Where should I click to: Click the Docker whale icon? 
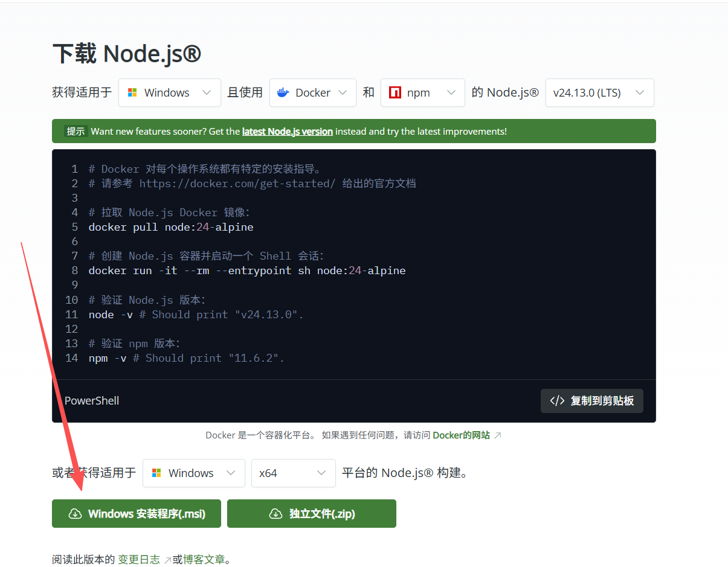click(283, 92)
